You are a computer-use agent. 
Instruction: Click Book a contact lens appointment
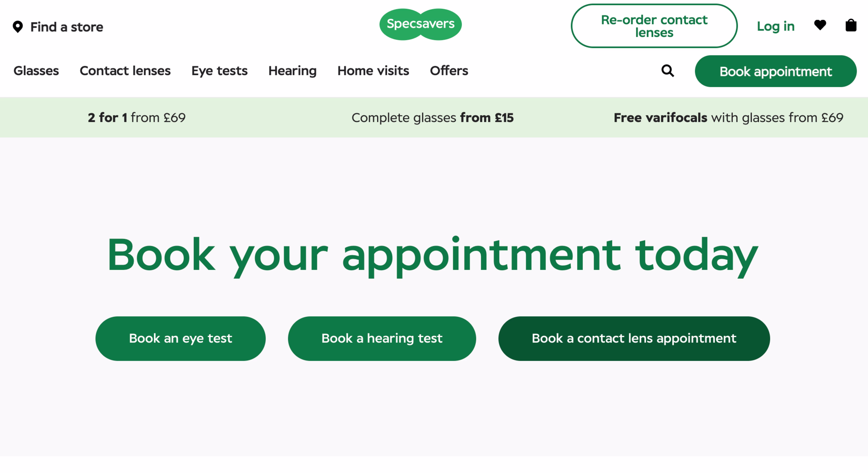(x=634, y=339)
